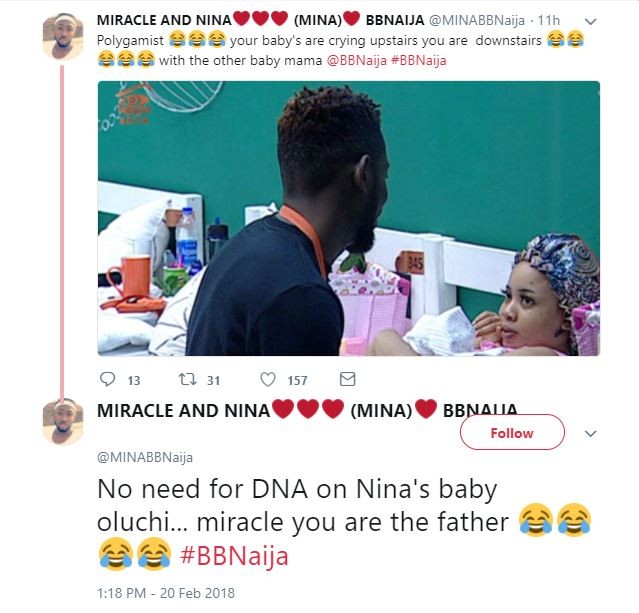Expand the top tweet's chevron menu
The image size is (639, 613).
[x=590, y=21]
